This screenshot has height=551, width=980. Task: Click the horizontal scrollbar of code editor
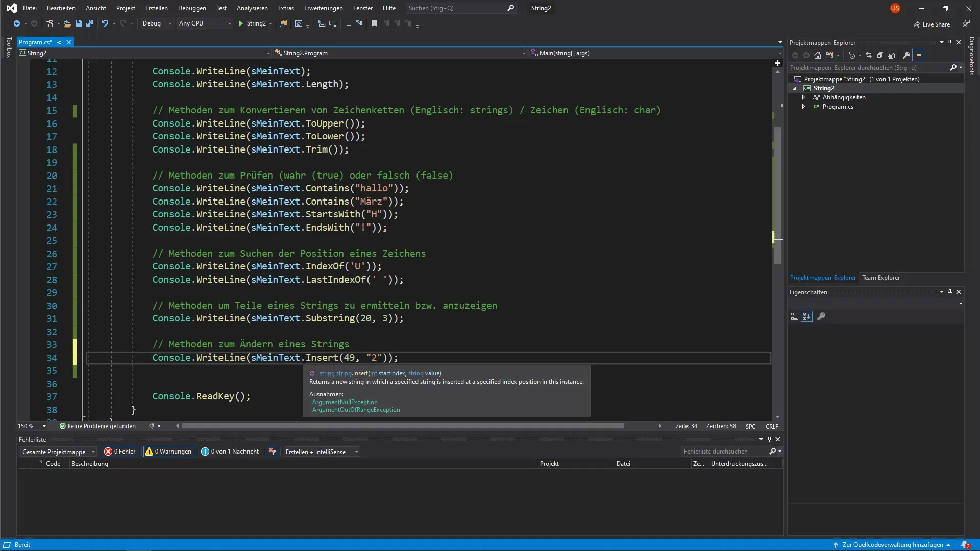(x=402, y=426)
